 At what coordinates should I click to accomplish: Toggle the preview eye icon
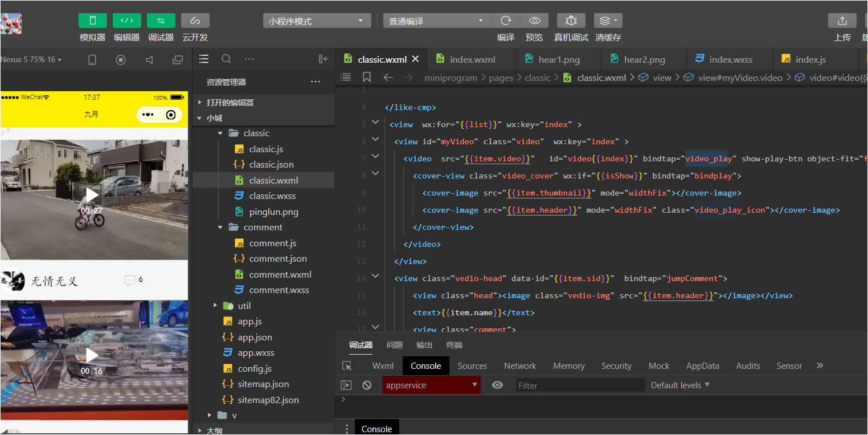[x=534, y=21]
